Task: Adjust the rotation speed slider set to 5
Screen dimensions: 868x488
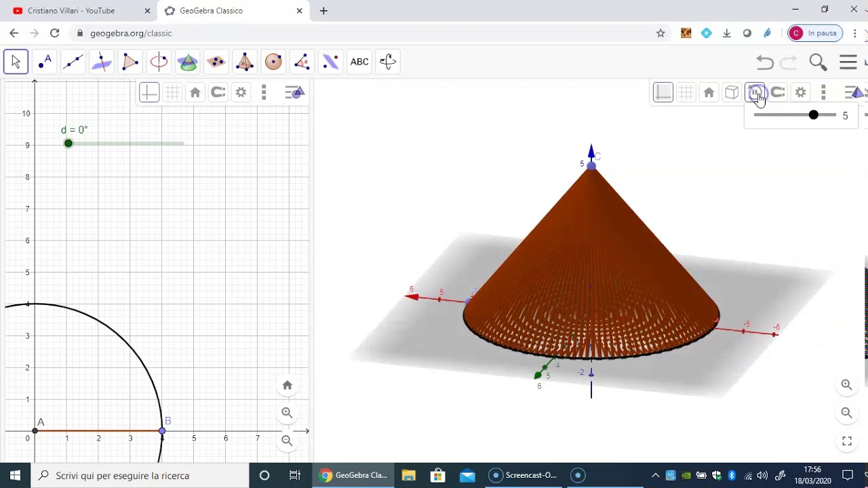Action: [x=813, y=115]
